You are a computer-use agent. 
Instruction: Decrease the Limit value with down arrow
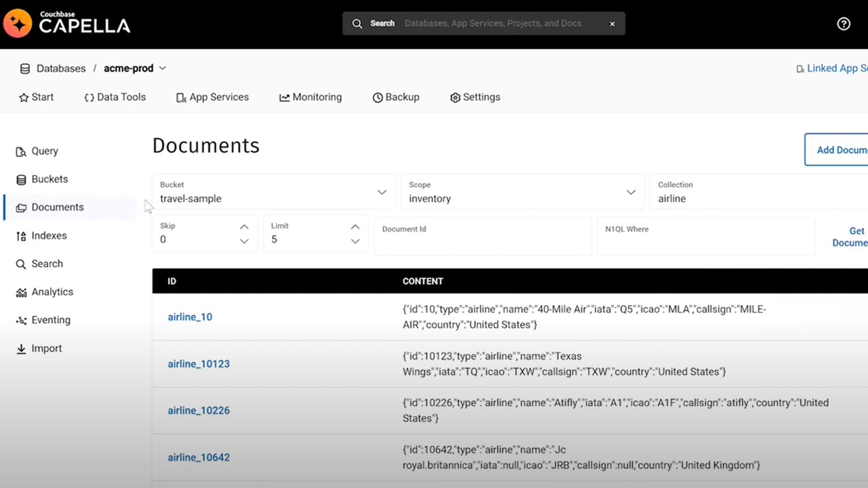coord(355,241)
